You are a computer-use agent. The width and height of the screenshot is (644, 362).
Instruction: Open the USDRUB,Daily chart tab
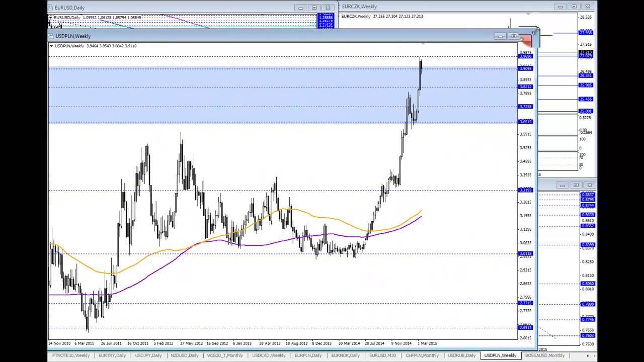point(461,355)
